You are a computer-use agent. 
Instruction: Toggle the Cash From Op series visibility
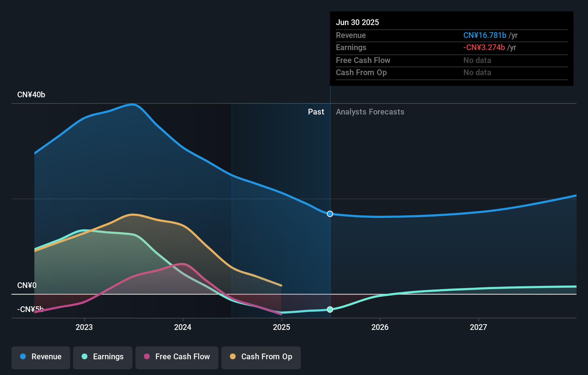261,357
